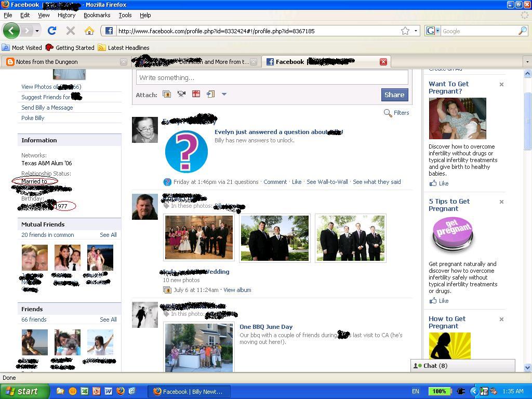Run the search with the magnifier icon
532x399 pixels.
click(523, 31)
